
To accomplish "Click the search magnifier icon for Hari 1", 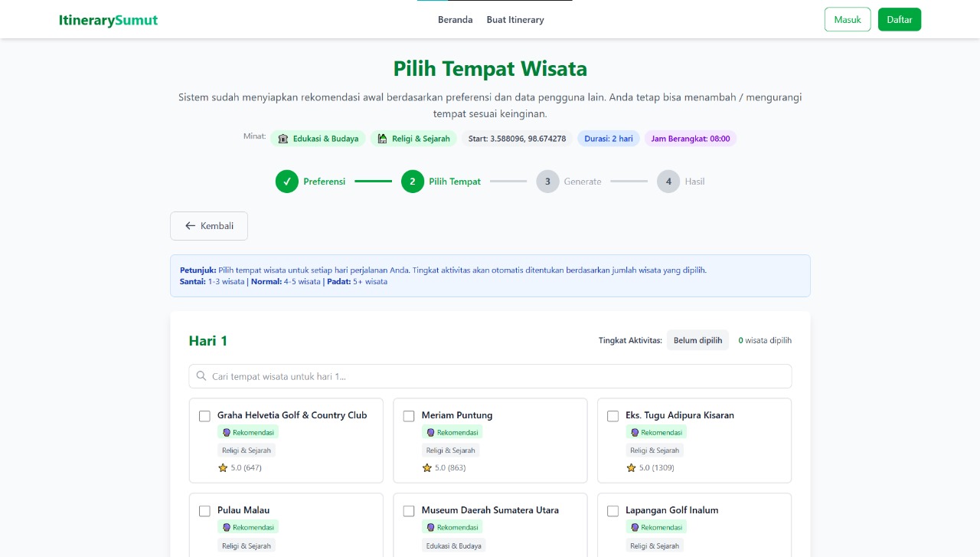I will point(201,375).
